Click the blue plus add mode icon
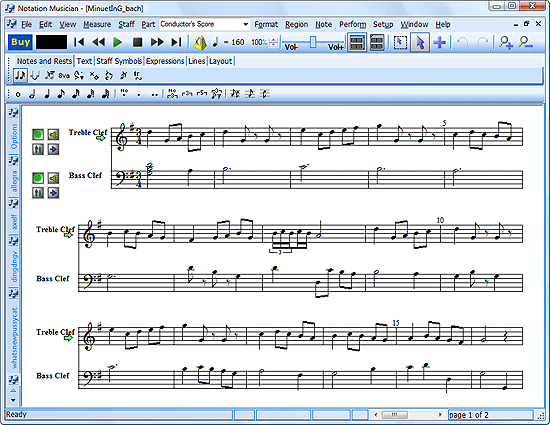The height and width of the screenshot is (425, 550). 440,42
